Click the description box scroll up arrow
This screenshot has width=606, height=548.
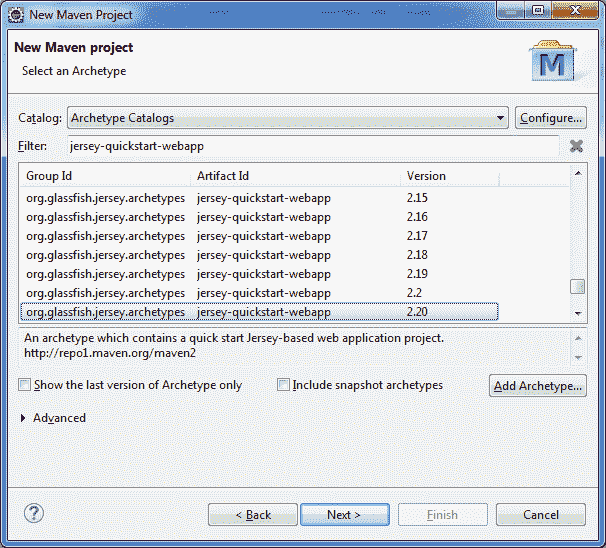click(x=578, y=339)
